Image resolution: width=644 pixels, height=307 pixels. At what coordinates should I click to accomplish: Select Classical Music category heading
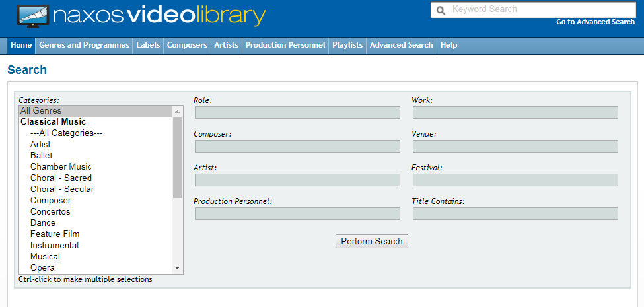(95, 122)
